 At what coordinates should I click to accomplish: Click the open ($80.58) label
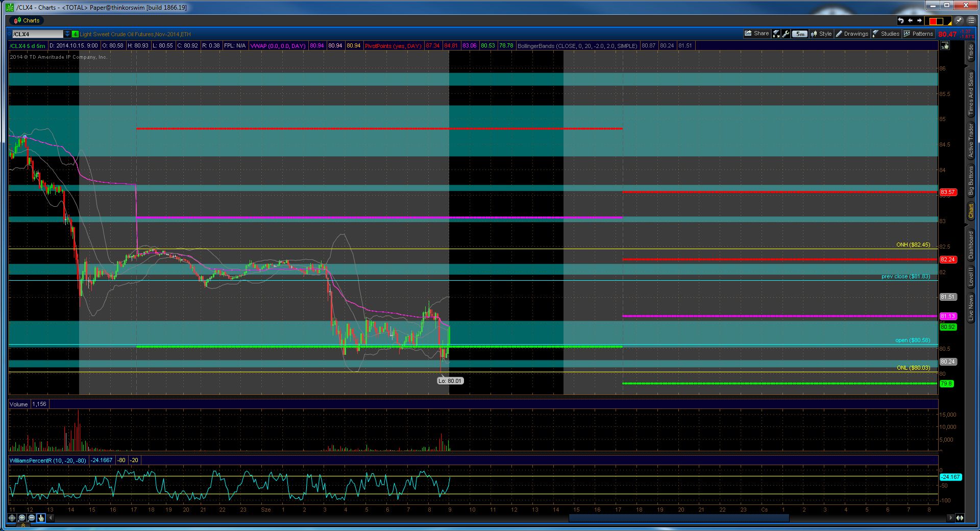click(913, 340)
